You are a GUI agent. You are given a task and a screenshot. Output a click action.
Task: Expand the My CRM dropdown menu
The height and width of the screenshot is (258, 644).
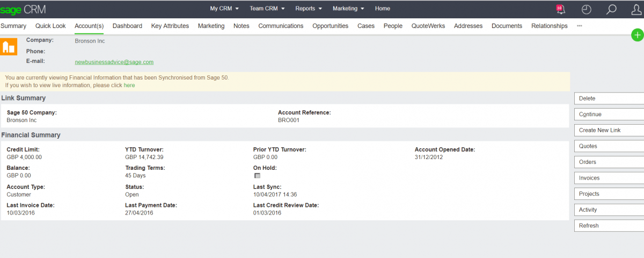[x=224, y=9]
